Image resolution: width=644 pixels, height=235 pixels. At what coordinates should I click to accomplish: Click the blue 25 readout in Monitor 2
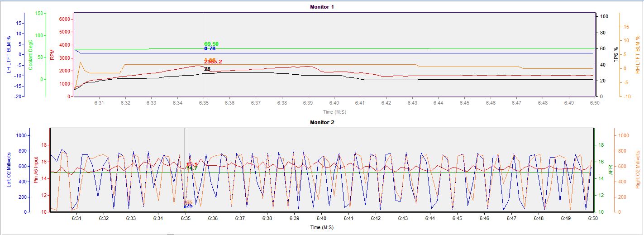189,206
